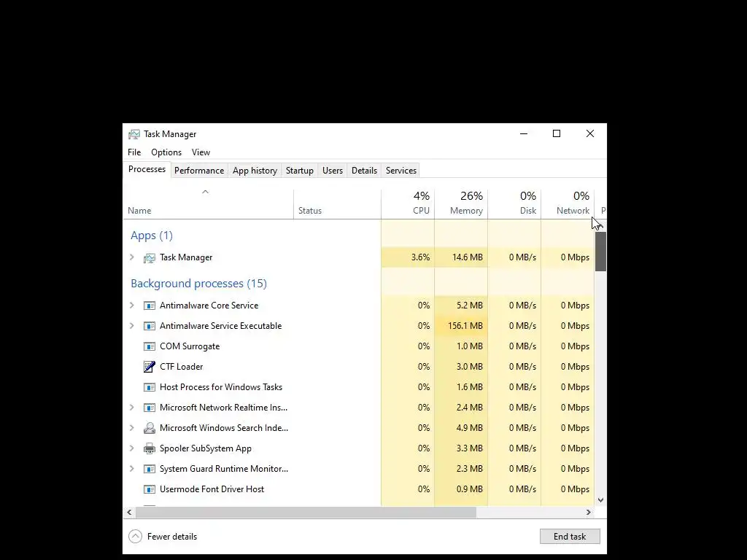The height and width of the screenshot is (560, 747).
Task: Expand the Task Manager app row
Action: click(x=132, y=257)
